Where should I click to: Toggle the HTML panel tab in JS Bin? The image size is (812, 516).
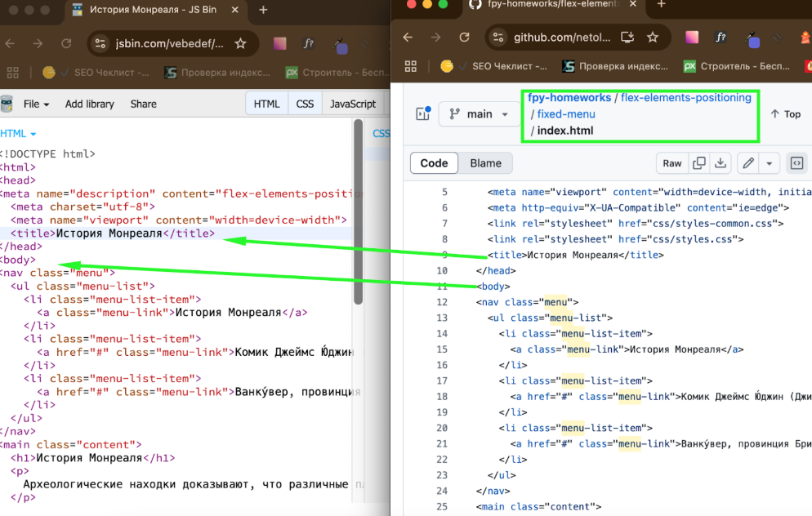[x=266, y=104]
